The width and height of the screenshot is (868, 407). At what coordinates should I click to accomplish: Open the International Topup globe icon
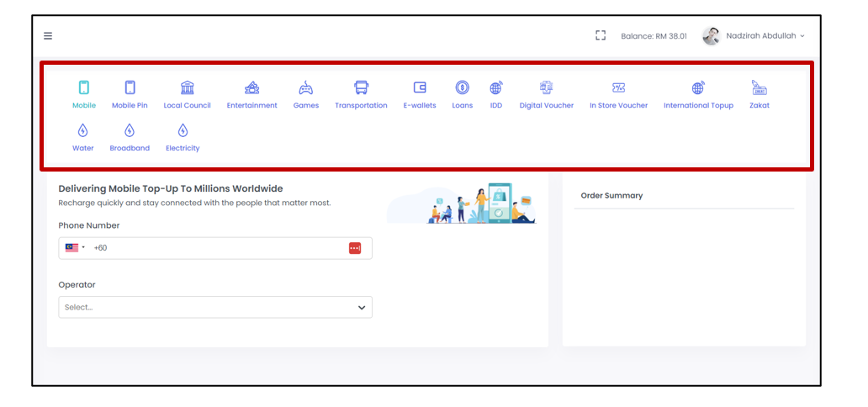point(698,87)
